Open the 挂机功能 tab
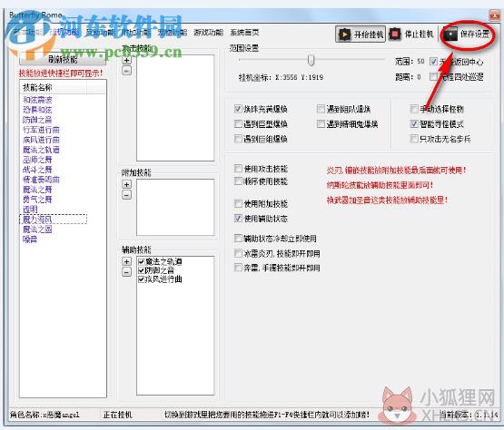 (x=64, y=32)
